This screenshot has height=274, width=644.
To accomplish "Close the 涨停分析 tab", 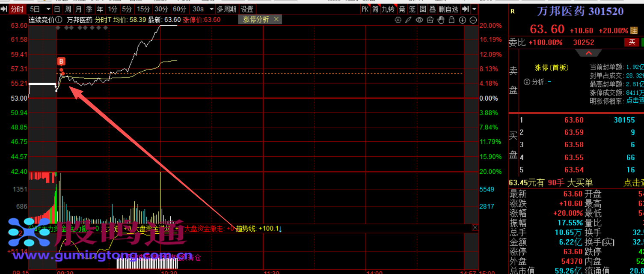I will coord(276,19).
